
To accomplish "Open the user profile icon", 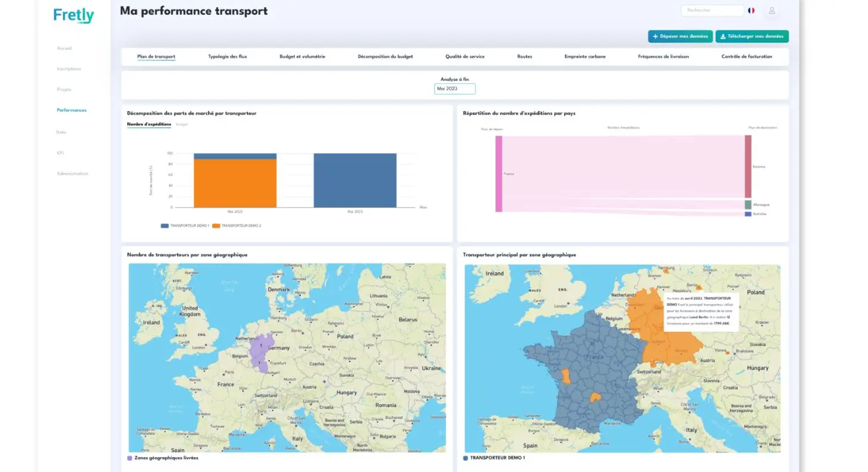I will (772, 11).
